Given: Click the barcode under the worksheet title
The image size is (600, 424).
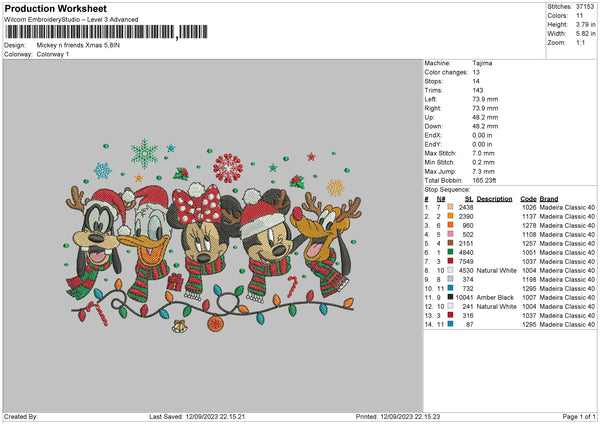Looking at the screenshot, I should point(106,32).
